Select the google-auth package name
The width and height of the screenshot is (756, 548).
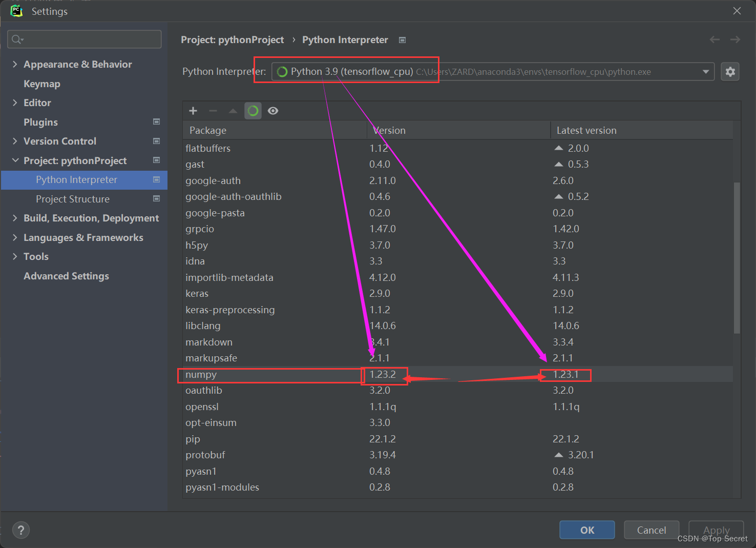[x=213, y=180]
